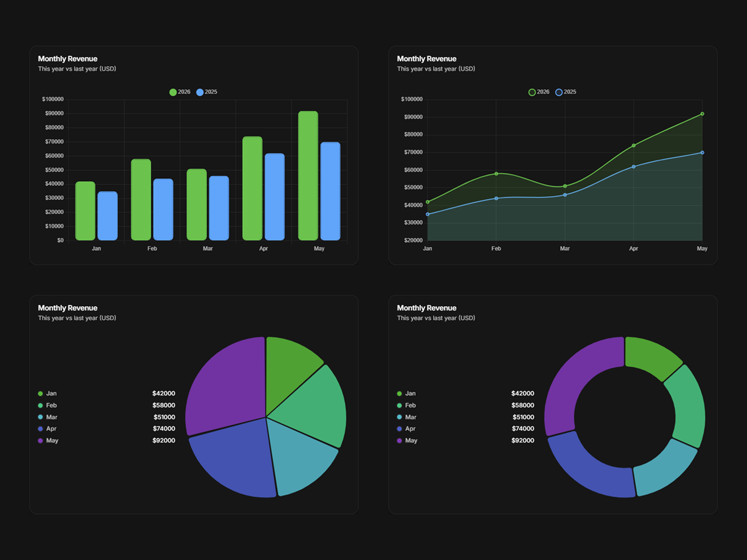747x560 pixels.
Task: Click the 2026 Mar point on line chart
Action: pyautogui.click(x=565, y=186)
